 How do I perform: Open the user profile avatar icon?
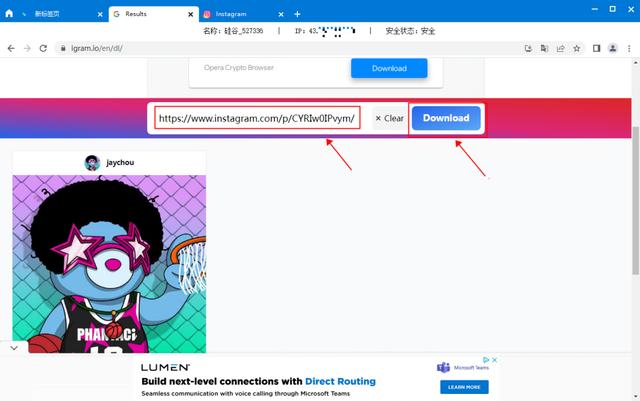tap(613, 48)
